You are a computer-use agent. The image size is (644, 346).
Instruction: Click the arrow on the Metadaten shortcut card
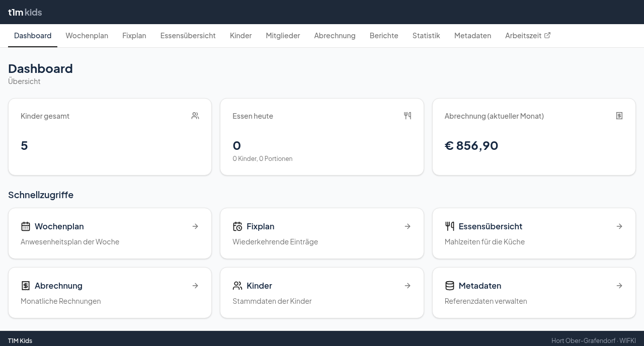[x=619, y=286]
